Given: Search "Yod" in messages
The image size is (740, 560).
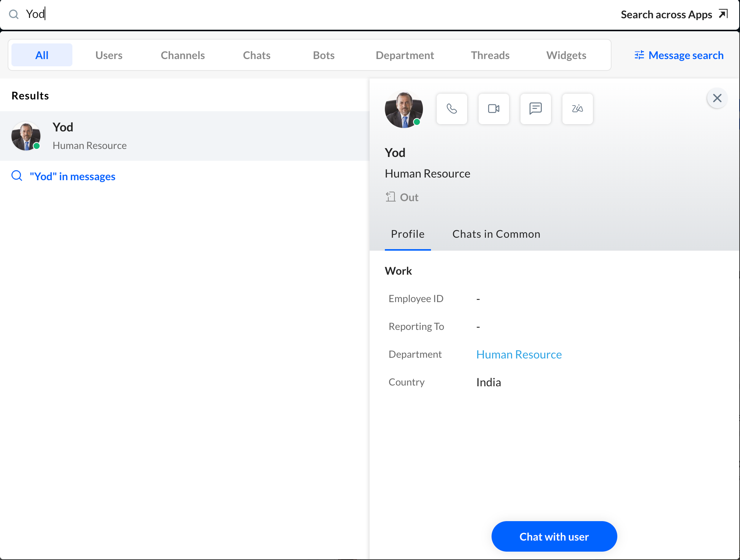Looking at the screenshot, I should click(72, 176).
